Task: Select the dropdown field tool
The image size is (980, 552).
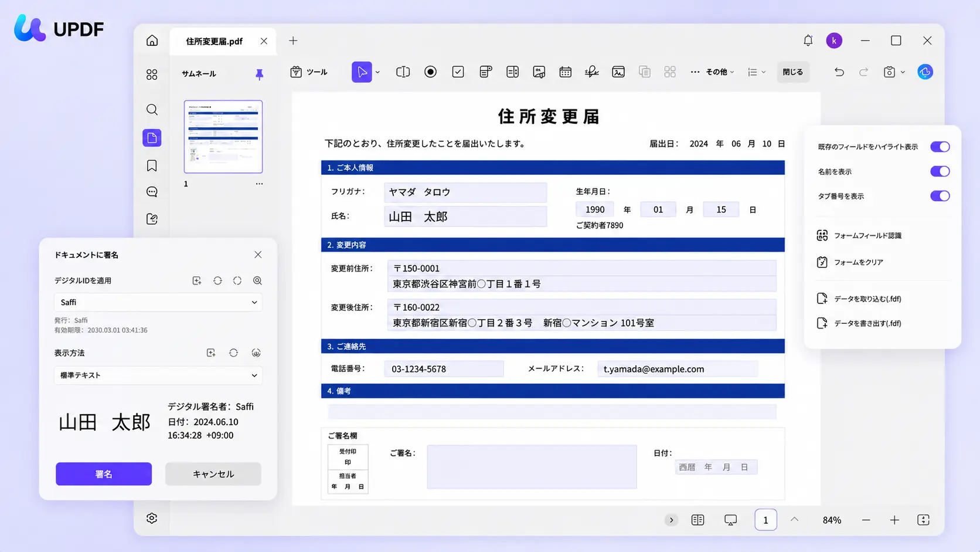Action: pyautogui.click(x=485, y=72)
